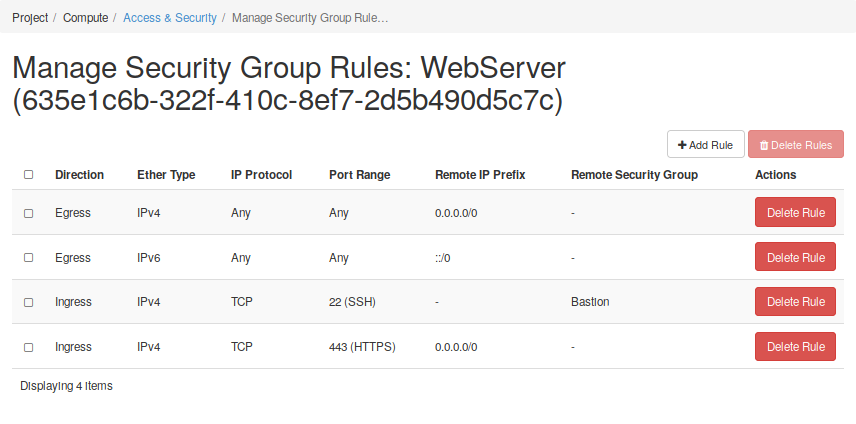Delete the IPv4 Egress rule
The image size is (856, 424).
795,213
